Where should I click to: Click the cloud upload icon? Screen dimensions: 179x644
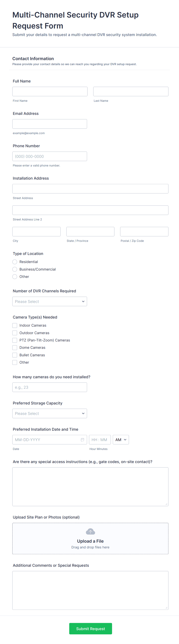(x=90, y=531)
